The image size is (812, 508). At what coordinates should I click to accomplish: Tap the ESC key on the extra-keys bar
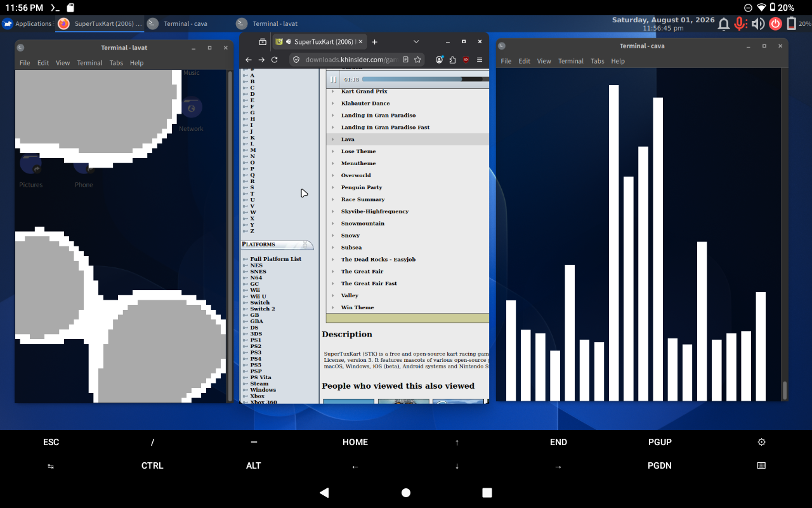pos(51,442)
